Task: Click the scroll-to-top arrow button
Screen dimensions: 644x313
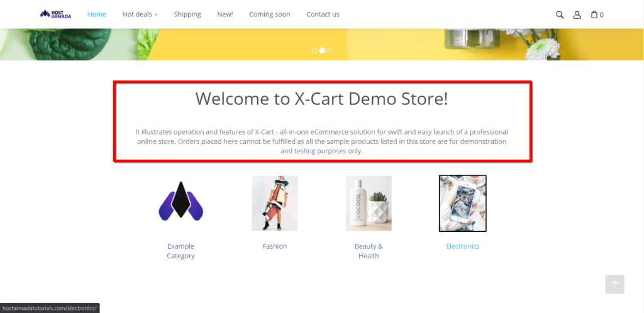Action: 615,284
